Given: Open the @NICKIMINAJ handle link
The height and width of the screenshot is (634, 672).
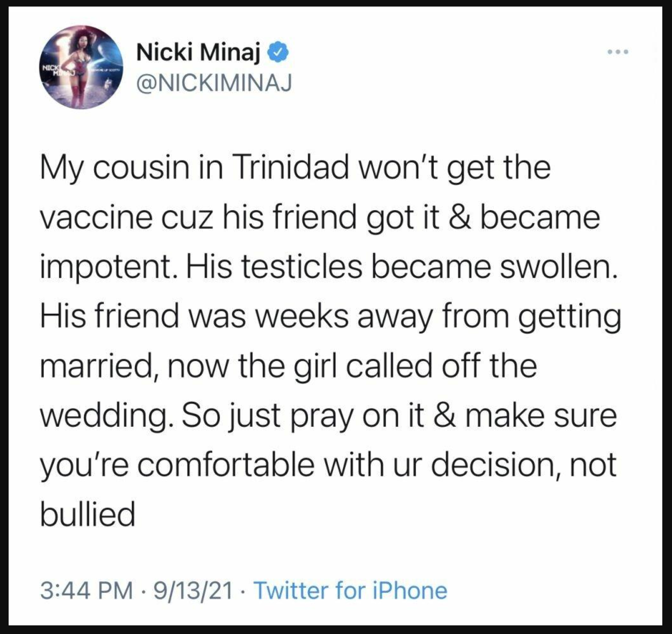Looking at the screenshot, I should 214,84.
